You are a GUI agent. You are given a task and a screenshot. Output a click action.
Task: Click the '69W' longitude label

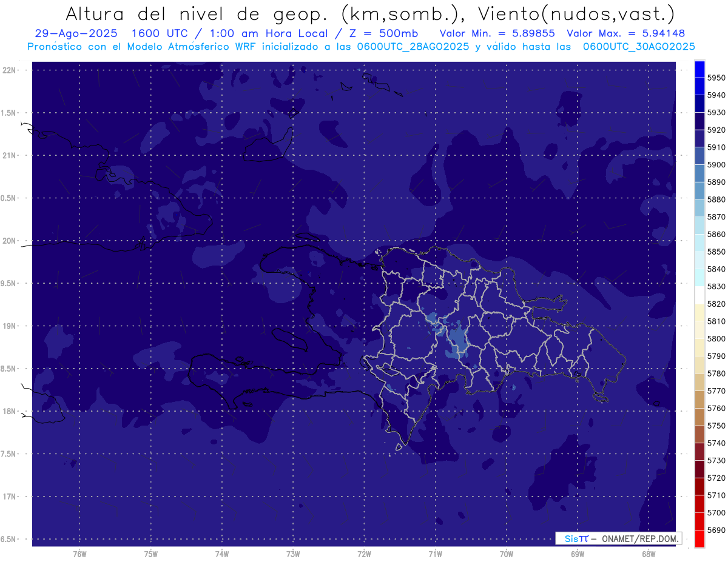point(578,554)
